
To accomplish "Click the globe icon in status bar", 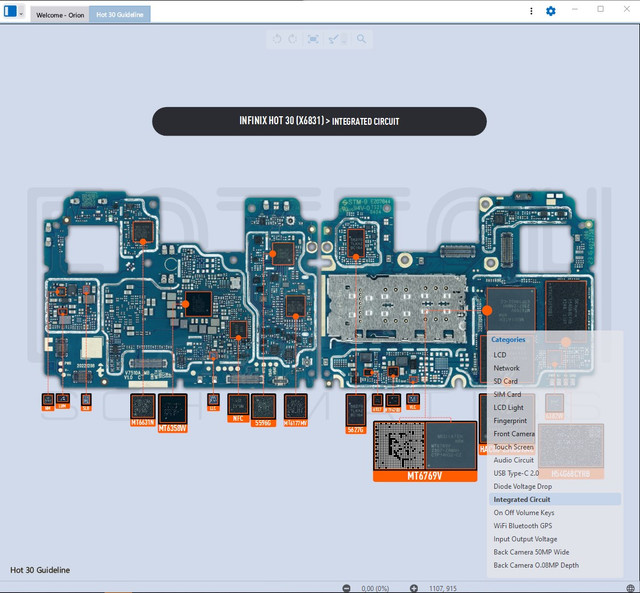I will (x=631, y=589).
